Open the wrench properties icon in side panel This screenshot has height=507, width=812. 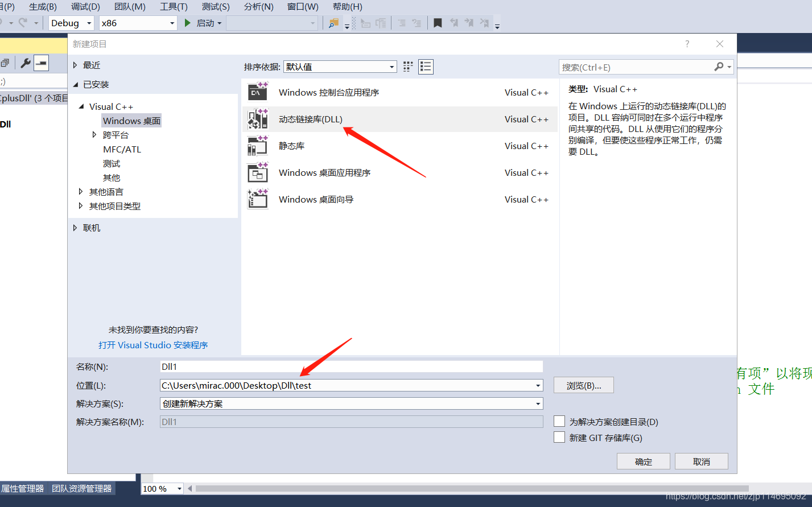point(25,63)
